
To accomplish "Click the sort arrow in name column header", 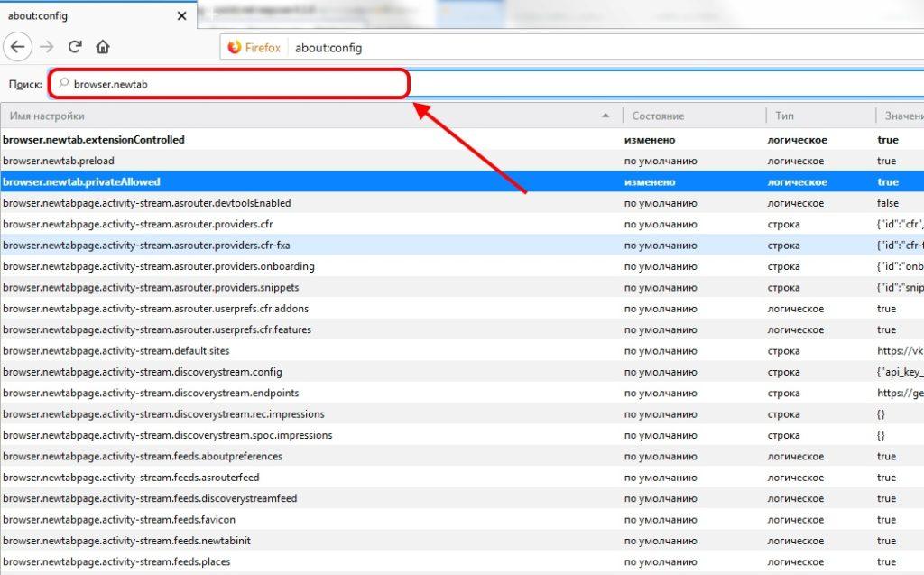I will pyautogui.click(x=605, y=116).
